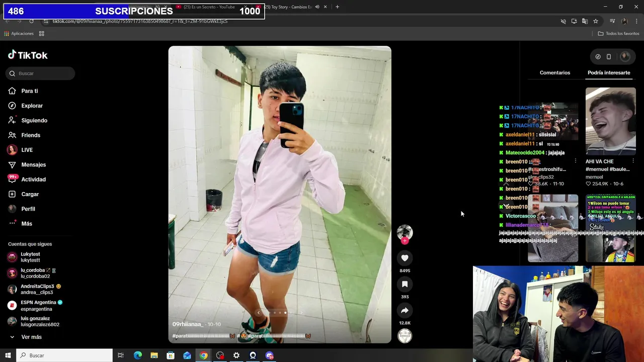
Task: Open Aplicaciones in the bookmarks bar
Action: (x=19, y=34)
